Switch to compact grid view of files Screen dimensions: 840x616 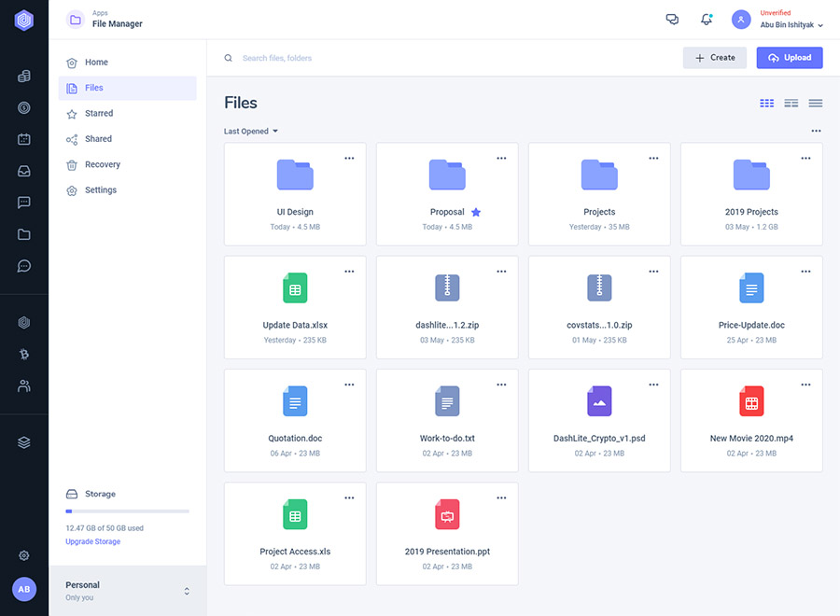[791, 103]
